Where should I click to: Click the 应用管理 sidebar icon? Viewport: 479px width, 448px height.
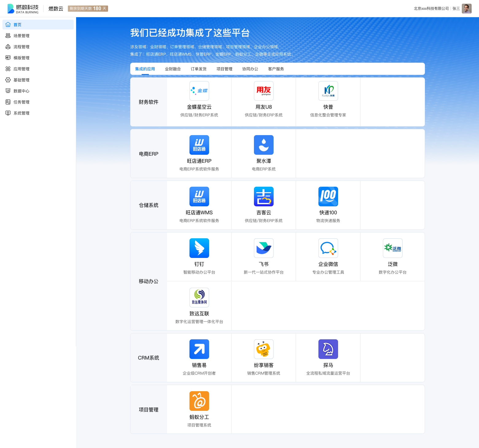pos(8,69)
